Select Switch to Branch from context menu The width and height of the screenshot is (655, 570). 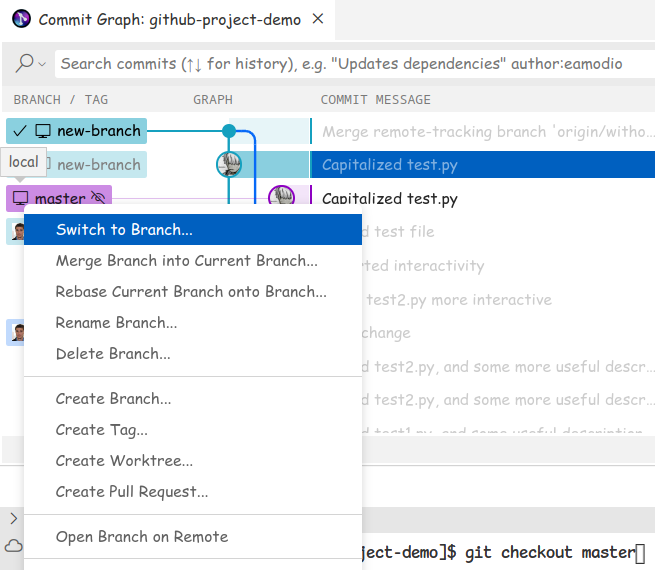pyautogui.click(x=124, y=229)
